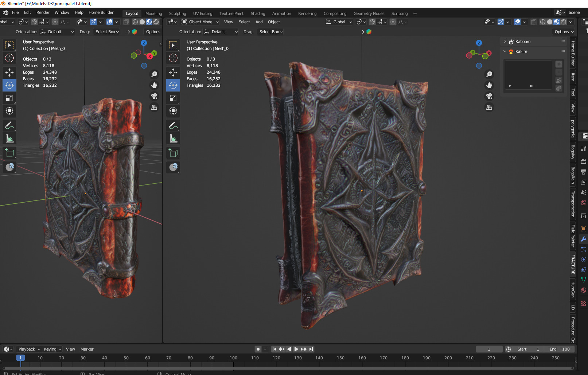588x375 pixels.
Task: Open the Home Builder menu
Action: (101, 12)
